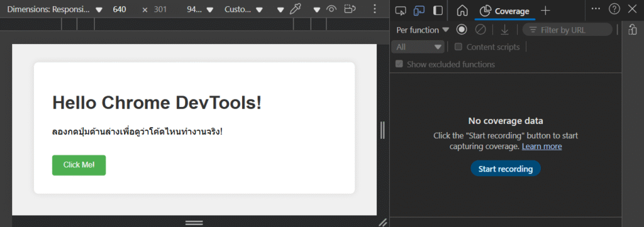This screenshot has width=644, height=227.
Task: Open the dropdown arrow right of Custom throttling
Action: (x=280, y=9)
